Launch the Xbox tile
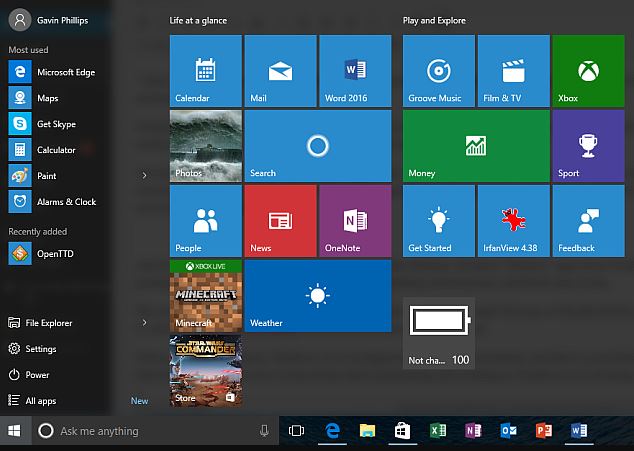The width and height of the screenshot is (634, 451). [x=588, y=71]
